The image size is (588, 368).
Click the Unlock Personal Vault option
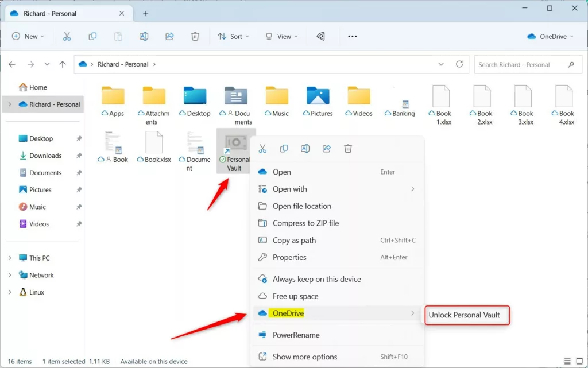coord(467,315)
